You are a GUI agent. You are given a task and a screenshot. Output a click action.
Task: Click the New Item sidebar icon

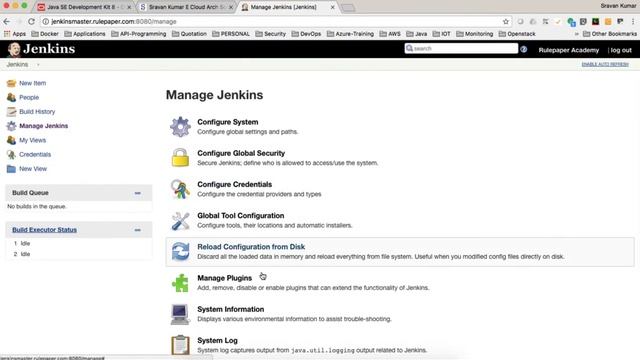point(11,83)
